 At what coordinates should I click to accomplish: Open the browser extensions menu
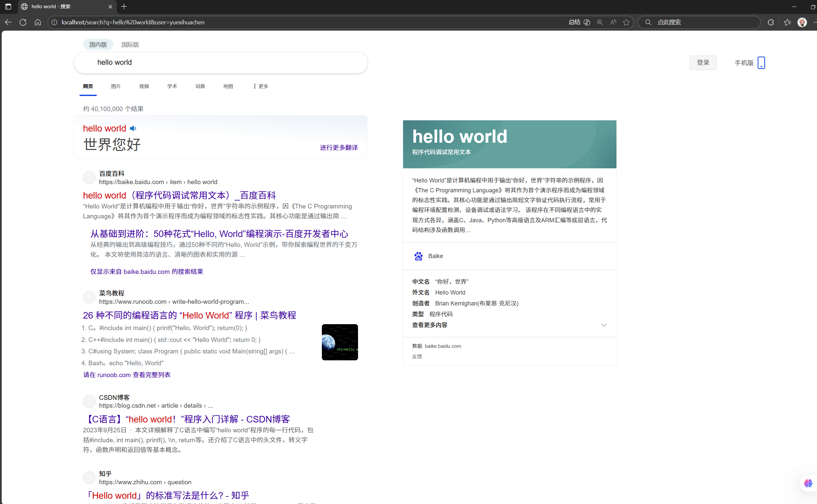(771, 22)
